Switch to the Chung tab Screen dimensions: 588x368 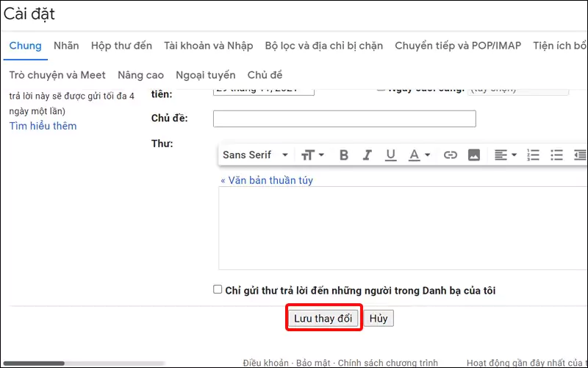[x=25, y=46]
